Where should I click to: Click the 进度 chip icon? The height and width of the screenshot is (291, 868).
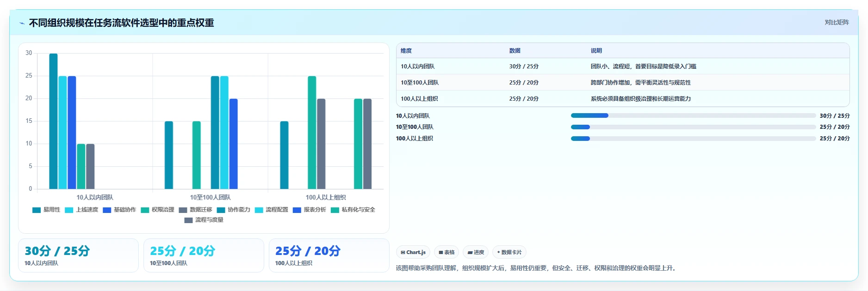click(x=470, y=252)
